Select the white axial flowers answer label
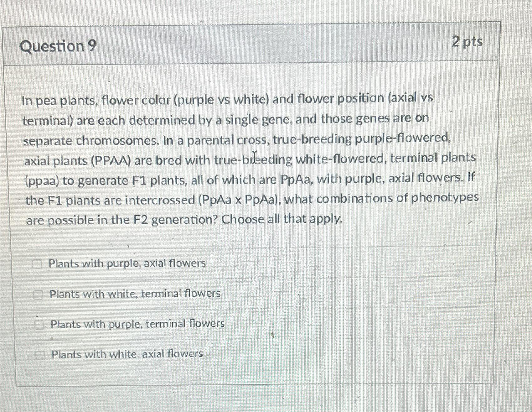This screenshot has height=412, width=532. (126, 354)
